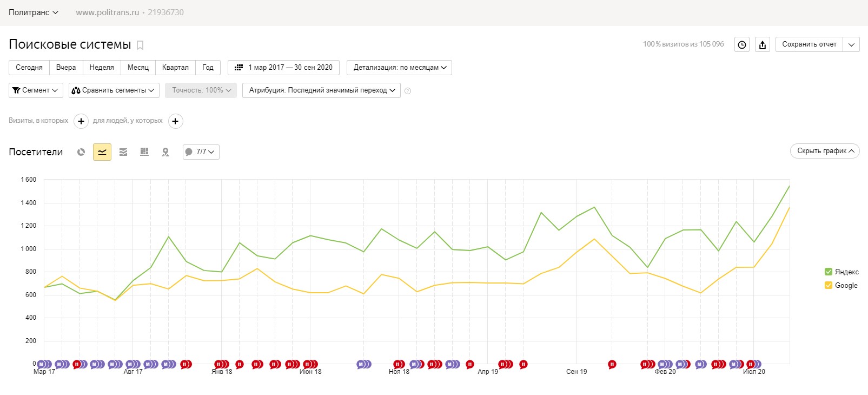Image resolution: width=868 pixels, height=395 pixels.
Task: Bookmark the Поисковые системы report
Action: [x=140, y=45]
